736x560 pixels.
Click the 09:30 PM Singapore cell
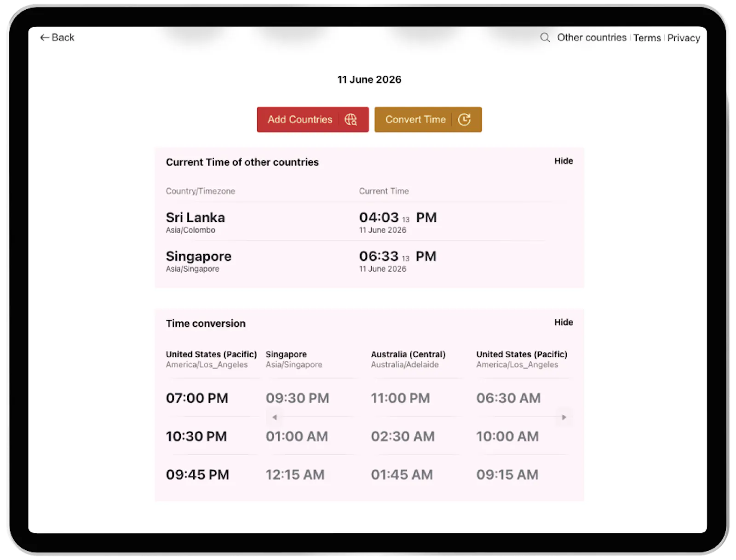[x=298, y=398]
